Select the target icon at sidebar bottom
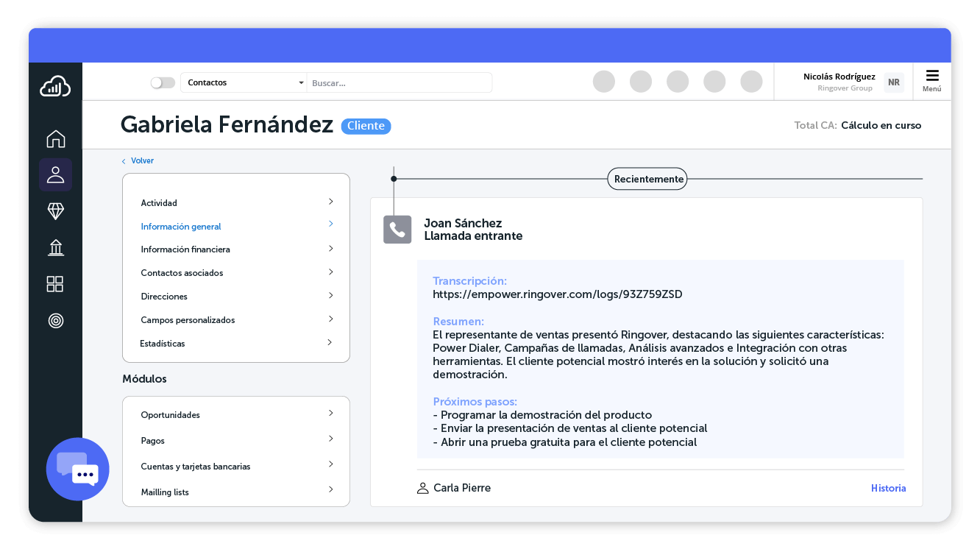The image size is (980, 549). [55, 320]
